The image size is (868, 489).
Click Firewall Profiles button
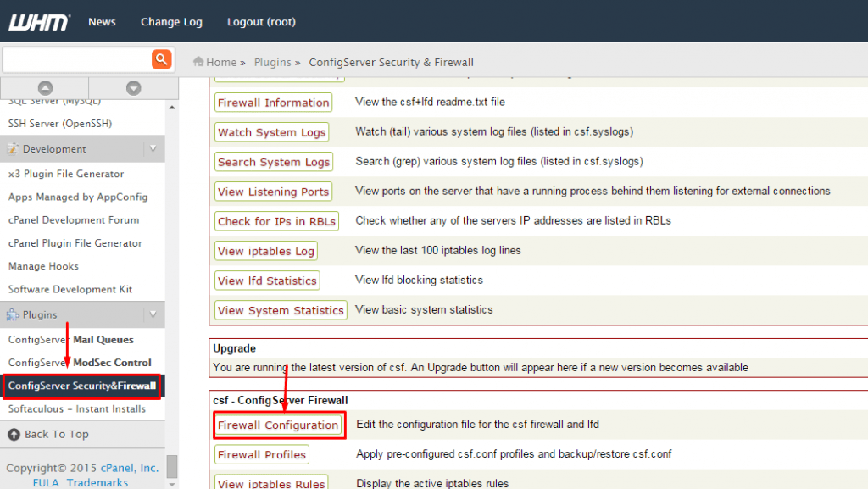coord(261,455)
